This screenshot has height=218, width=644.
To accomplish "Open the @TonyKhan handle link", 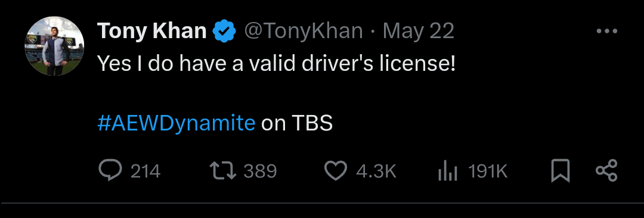I will pos(304,32).
